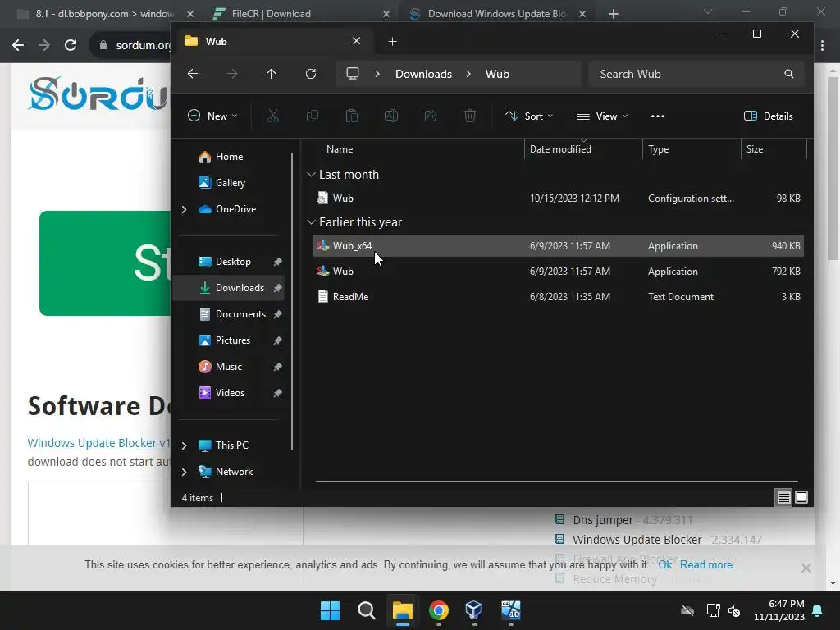The height and width of the screenshot is (630, 840).
Task: Click Chrome's back arrow button
Action: [x=18, y=45]
